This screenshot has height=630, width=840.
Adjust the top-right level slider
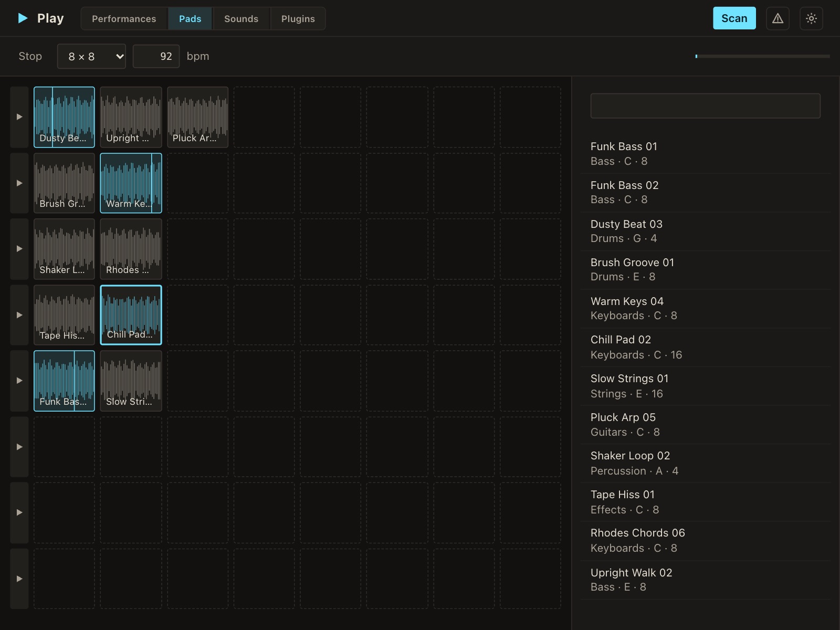coord(762,56)
